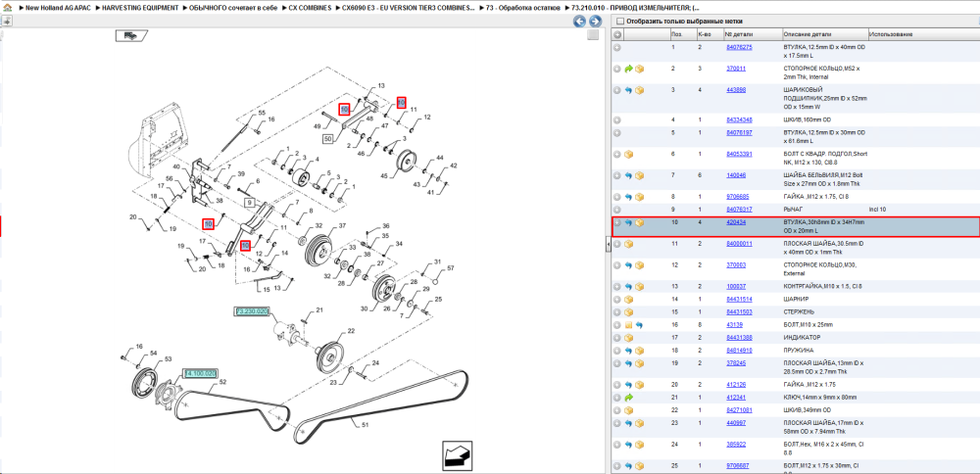This screenshot has height=474, width=980.
Task: Click blue replacement arrow for part 443898
Action: [x=629, y=90]
